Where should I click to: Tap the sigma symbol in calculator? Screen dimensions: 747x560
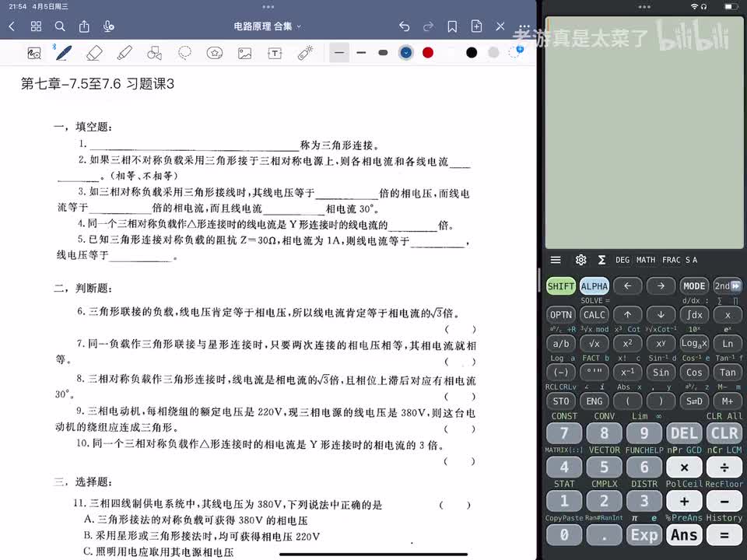(x=601, y=260)
